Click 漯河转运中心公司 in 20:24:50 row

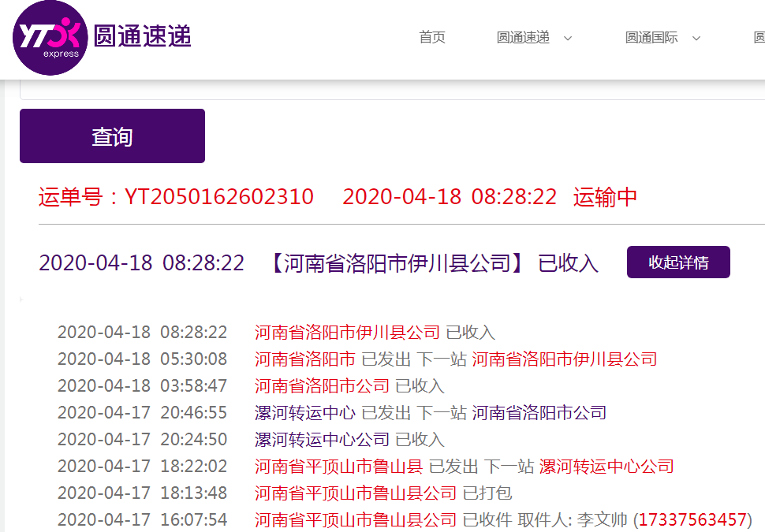click(322, 440)
